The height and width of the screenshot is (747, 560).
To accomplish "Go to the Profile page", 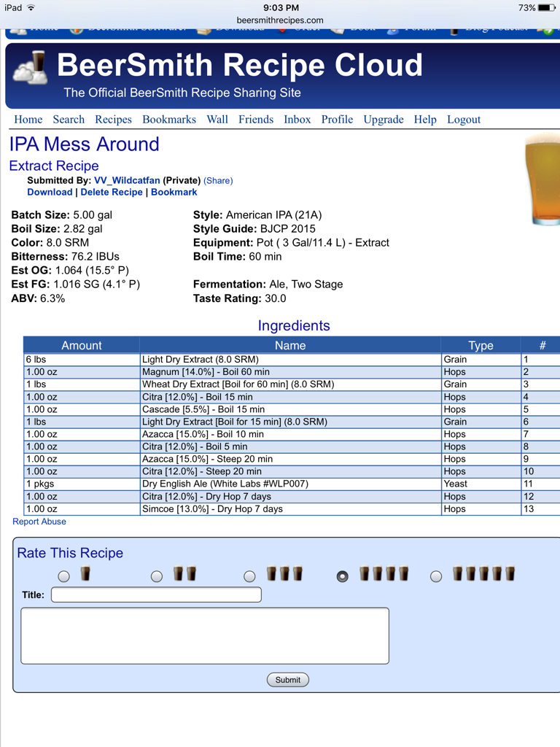I will pyautogui.click(x=337, y=120).
